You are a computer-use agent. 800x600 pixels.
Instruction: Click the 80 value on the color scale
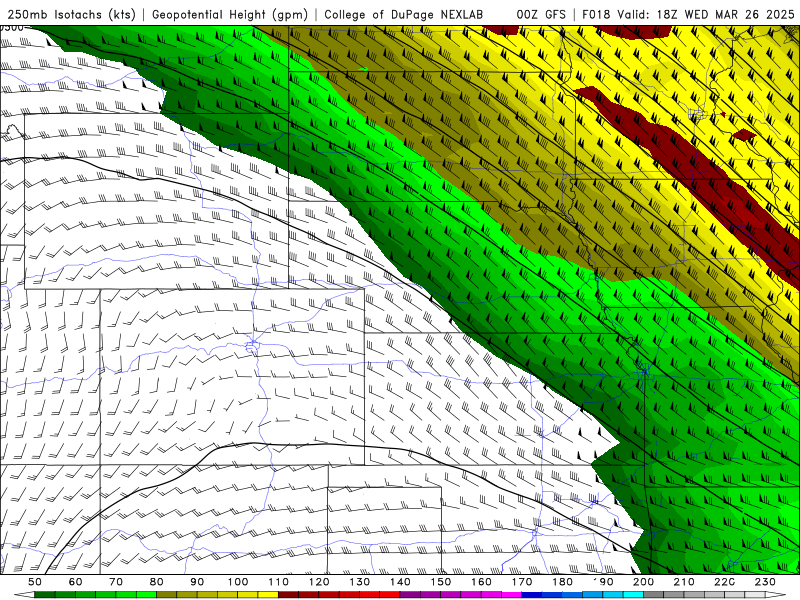point(156,582)
